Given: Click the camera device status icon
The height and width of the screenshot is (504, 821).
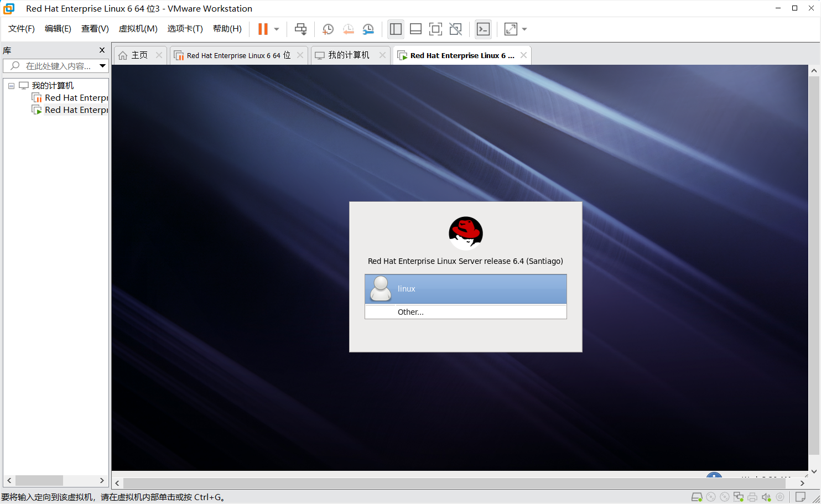Looking at the screenshot, I should pyautogui.click(x=780, y=497).
